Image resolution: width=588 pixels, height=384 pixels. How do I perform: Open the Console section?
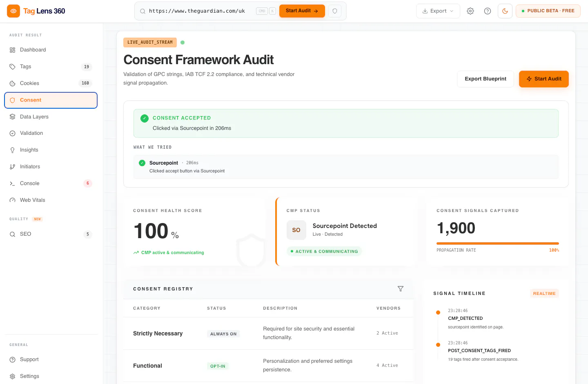51,183
